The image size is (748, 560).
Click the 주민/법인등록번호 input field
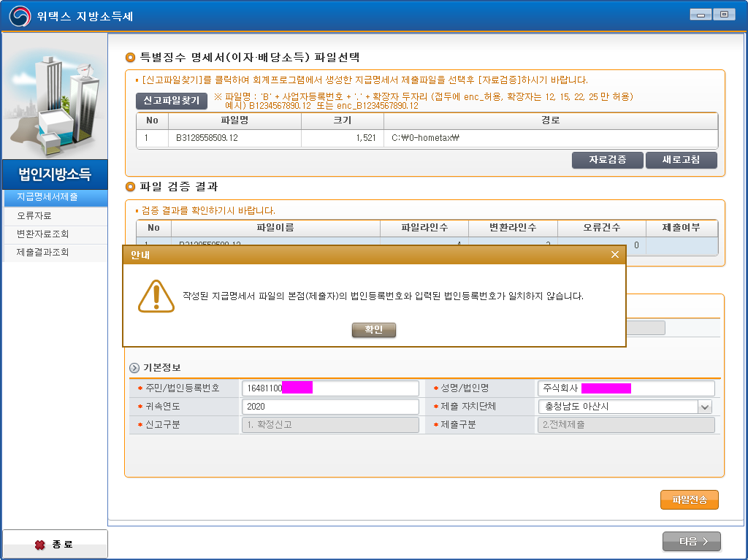(329, 388)
